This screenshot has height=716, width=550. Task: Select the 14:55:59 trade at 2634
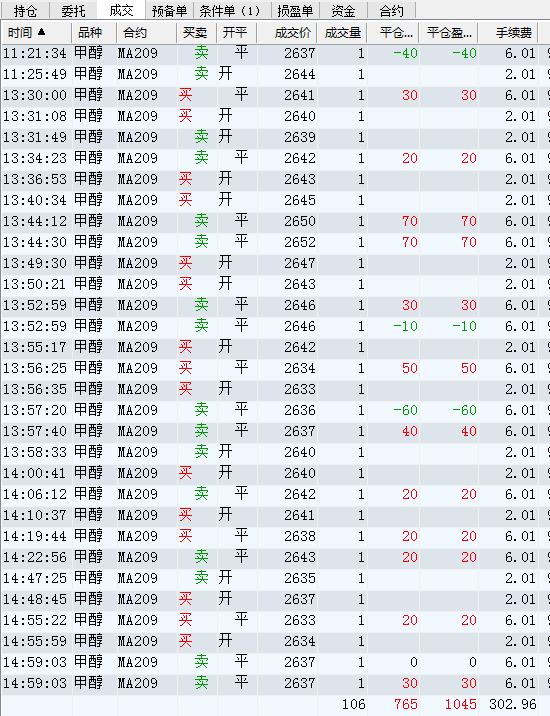point(275,641)
